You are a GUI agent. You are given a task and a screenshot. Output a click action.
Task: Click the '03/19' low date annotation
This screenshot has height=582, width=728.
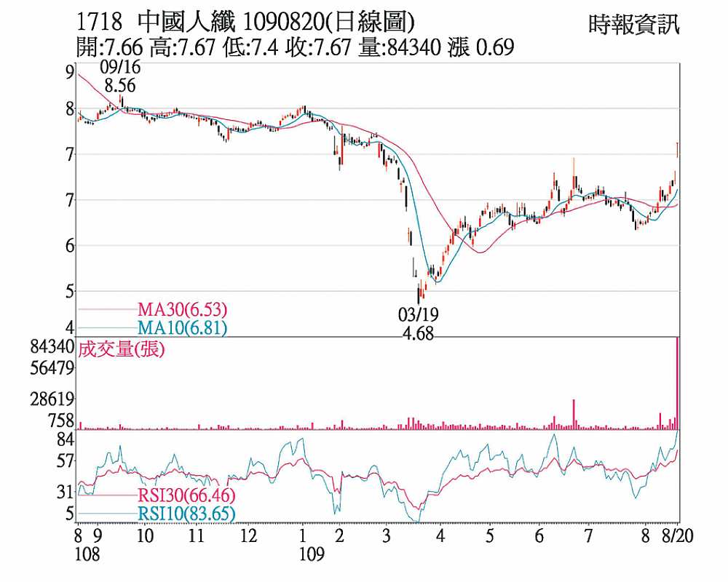(419, 315)
